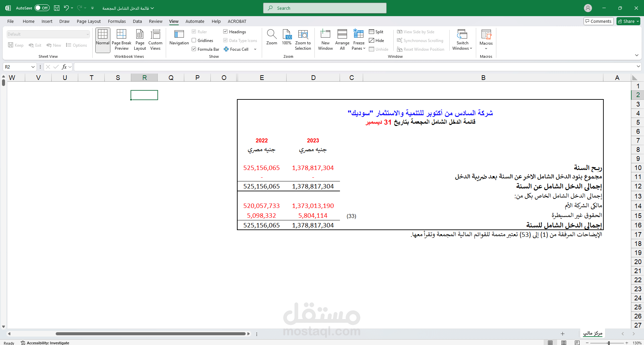This screenshot has width=644, height=345.
Task: Open the Undo history dropdown arrow
Action: [72, 8]
